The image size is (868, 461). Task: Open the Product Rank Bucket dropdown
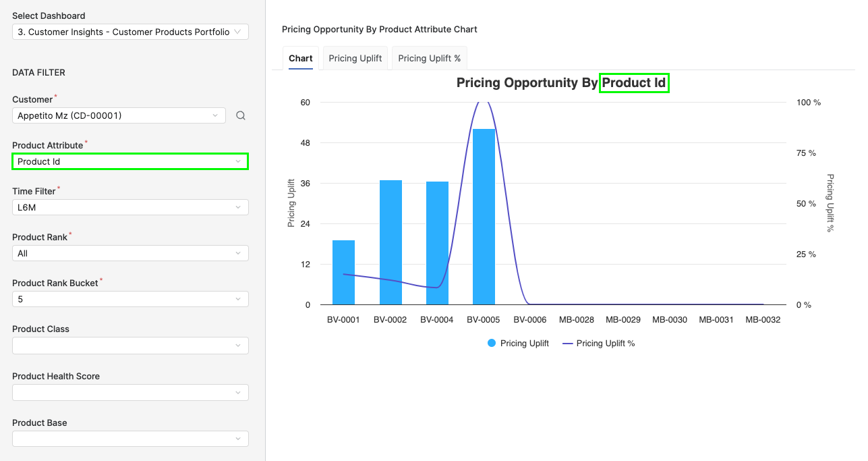[x=130, y=299]
